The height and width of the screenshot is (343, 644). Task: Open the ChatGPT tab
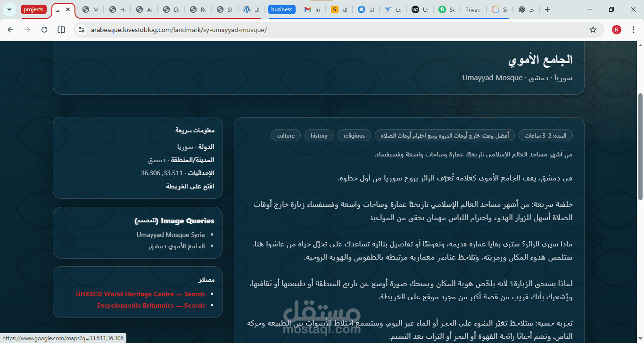[526, 9]
